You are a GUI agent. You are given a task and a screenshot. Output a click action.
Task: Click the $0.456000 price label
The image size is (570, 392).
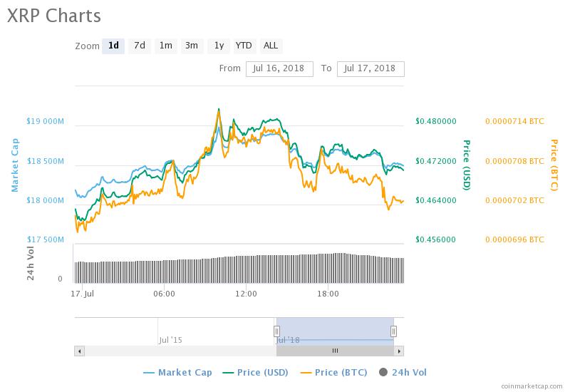(x=436, y=239)
